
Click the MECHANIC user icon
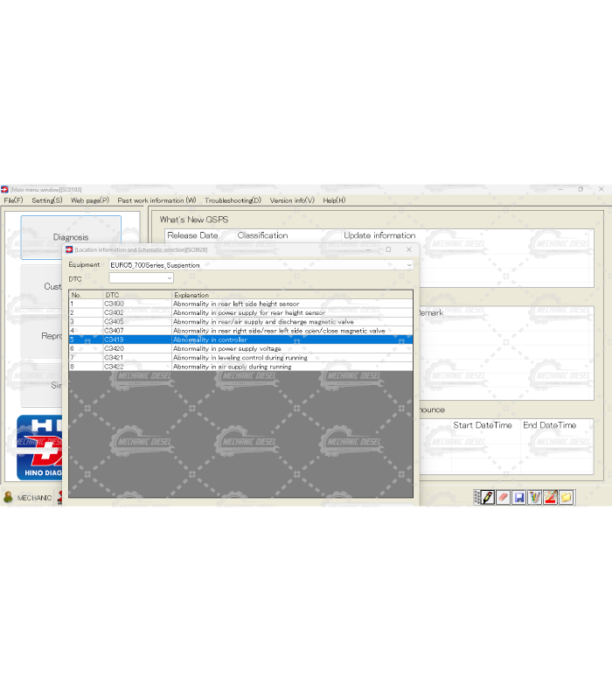pos(9,497)
